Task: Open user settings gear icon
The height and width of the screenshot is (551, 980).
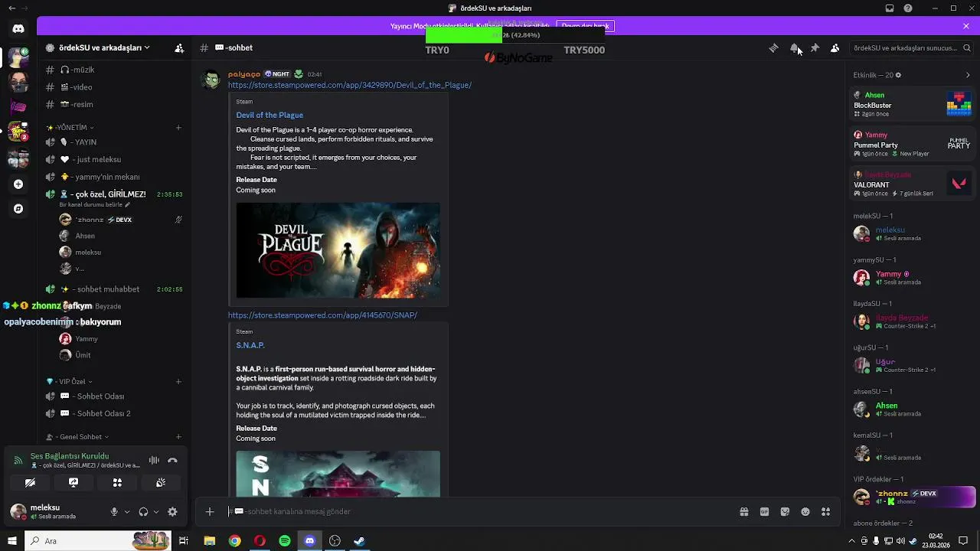Action: [172, 512]
